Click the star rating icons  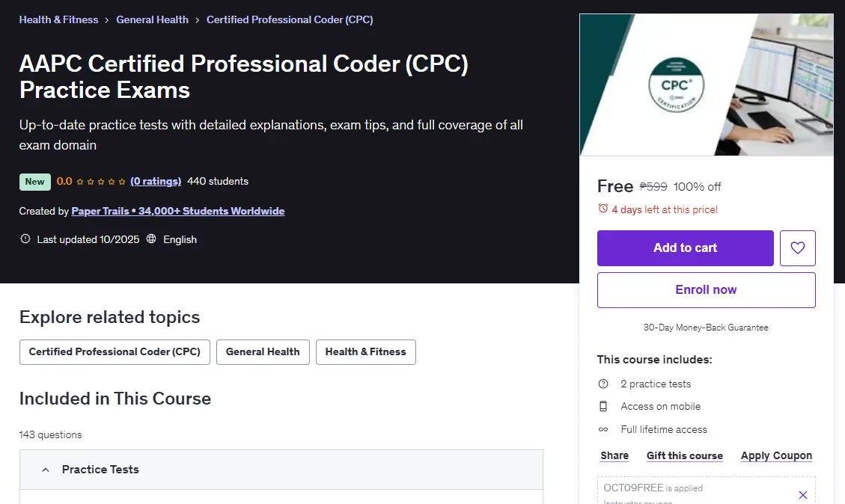pyautogui.click(x=101, y=182)
